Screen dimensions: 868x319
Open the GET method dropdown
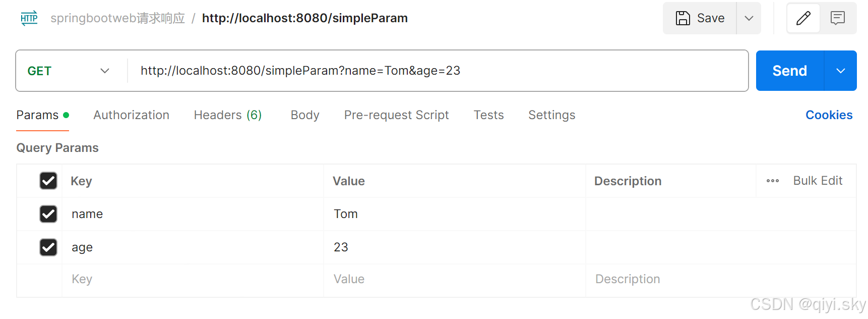69,71
